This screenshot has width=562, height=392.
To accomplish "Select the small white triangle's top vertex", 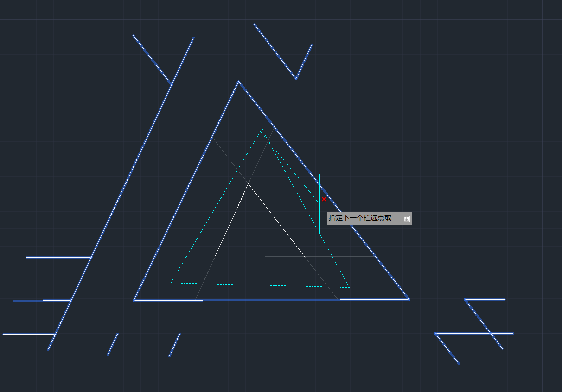I will [249, 184].
